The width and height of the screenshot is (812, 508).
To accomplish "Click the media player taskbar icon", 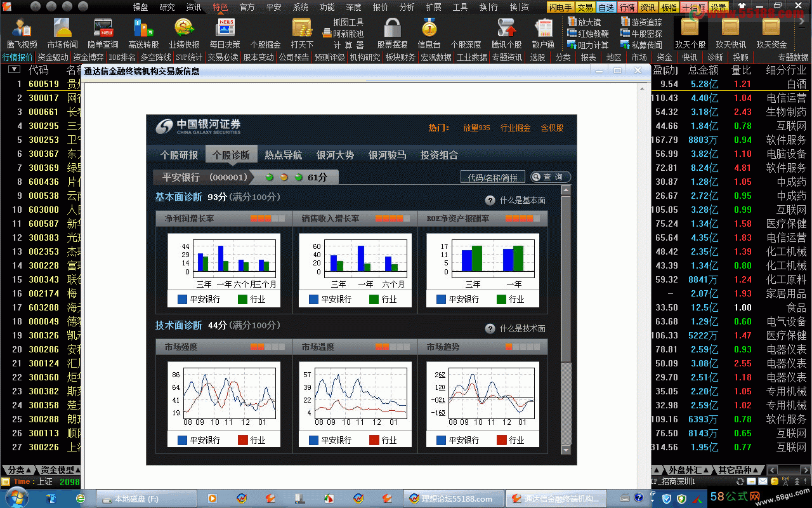I will (213, 499).
